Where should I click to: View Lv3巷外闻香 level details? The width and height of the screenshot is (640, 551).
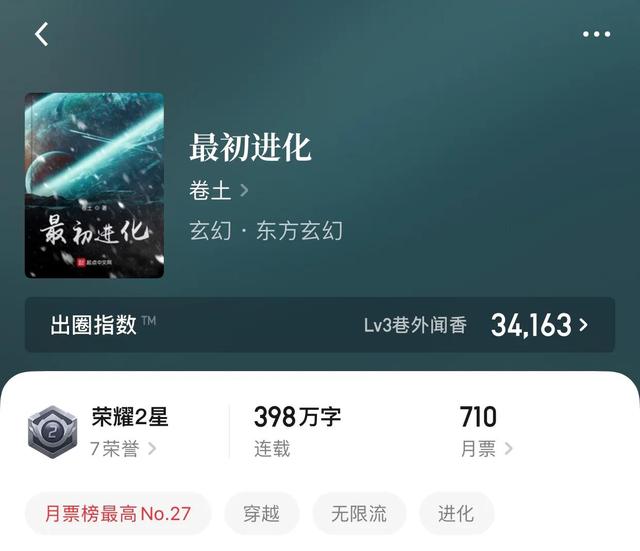click(x=416, y=325)
